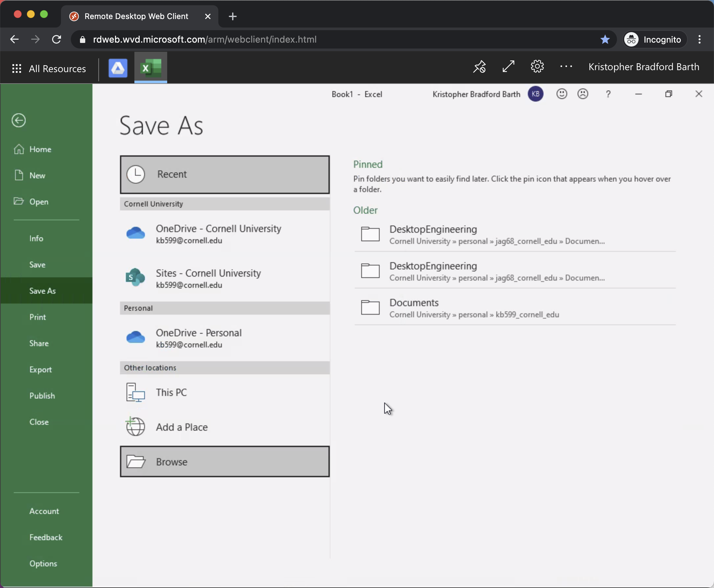Click the SharePoint Sites icon
The image size is (714, 588).
coord(135,277)
